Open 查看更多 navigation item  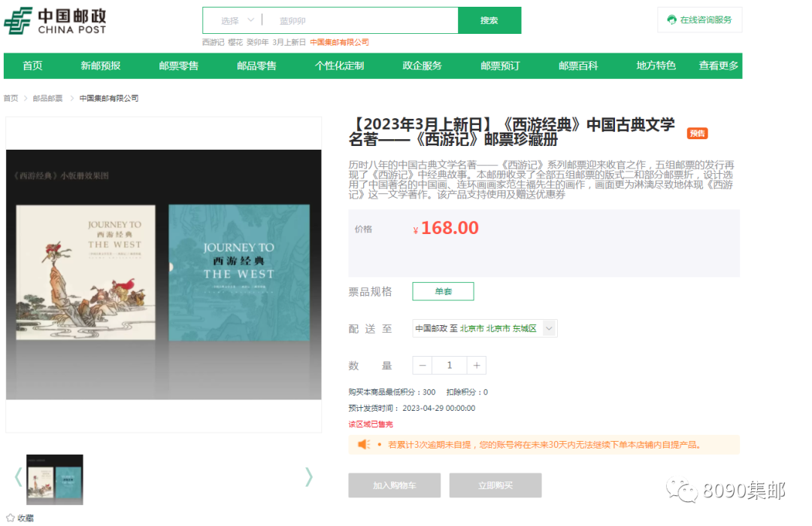tap(718, 65)
